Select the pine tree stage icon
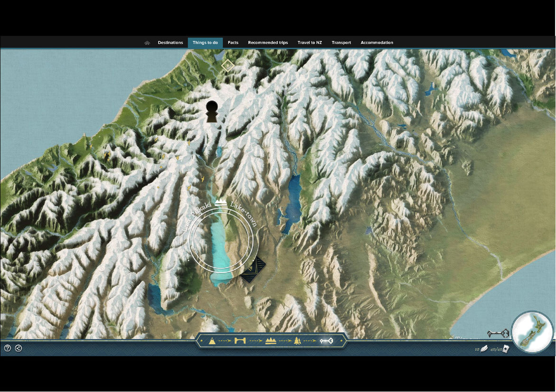The image size is (556, 392). coord(297,341)
